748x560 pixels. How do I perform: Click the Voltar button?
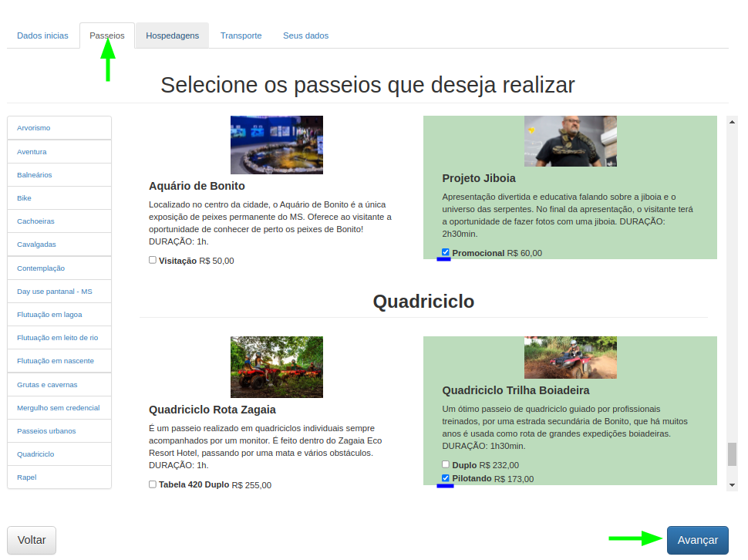tap(32, 540)
